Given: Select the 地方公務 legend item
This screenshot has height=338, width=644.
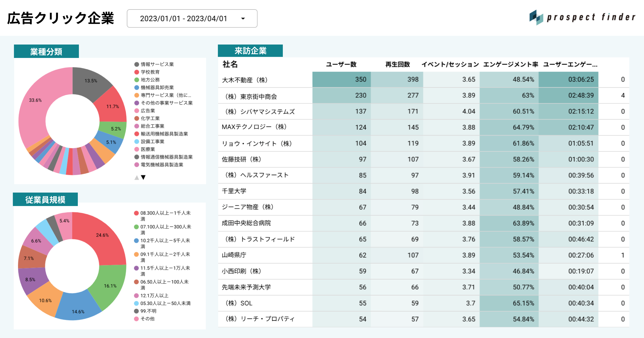Looking at the screenshot, I should [150, 80].
